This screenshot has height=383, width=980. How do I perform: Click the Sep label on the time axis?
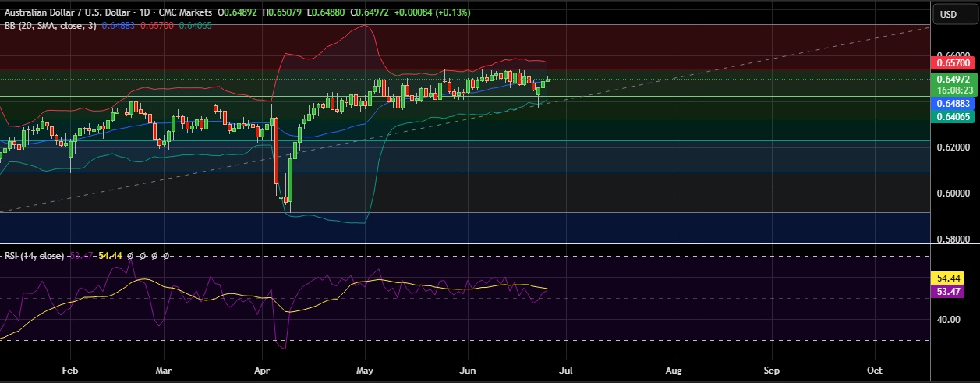point(772,371)
